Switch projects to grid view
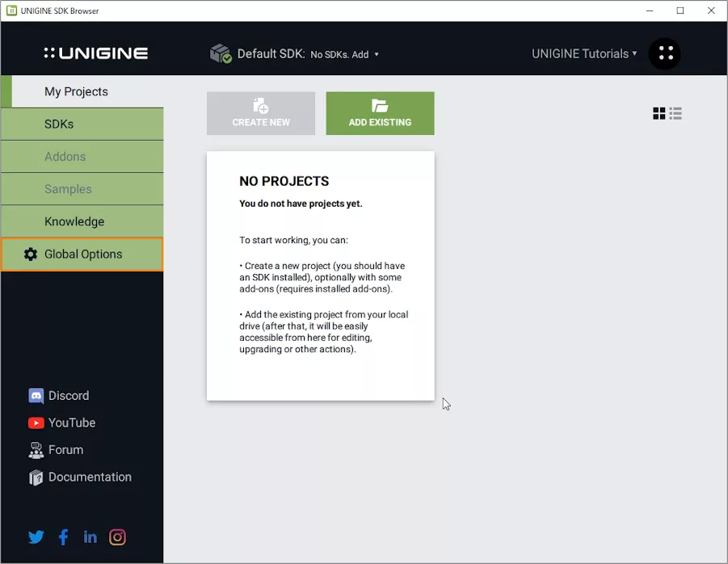This screenshot has height=564, width=728. click(659, 113)
